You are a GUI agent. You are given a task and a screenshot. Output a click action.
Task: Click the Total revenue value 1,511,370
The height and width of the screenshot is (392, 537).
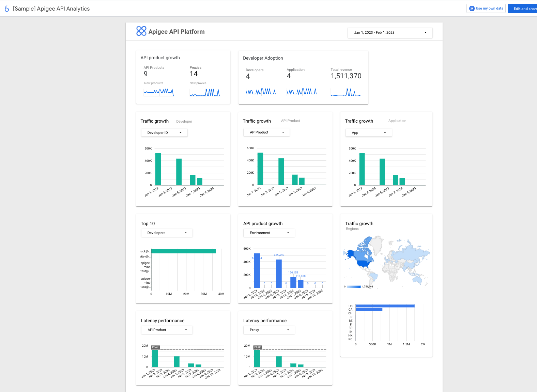[346, 76]
